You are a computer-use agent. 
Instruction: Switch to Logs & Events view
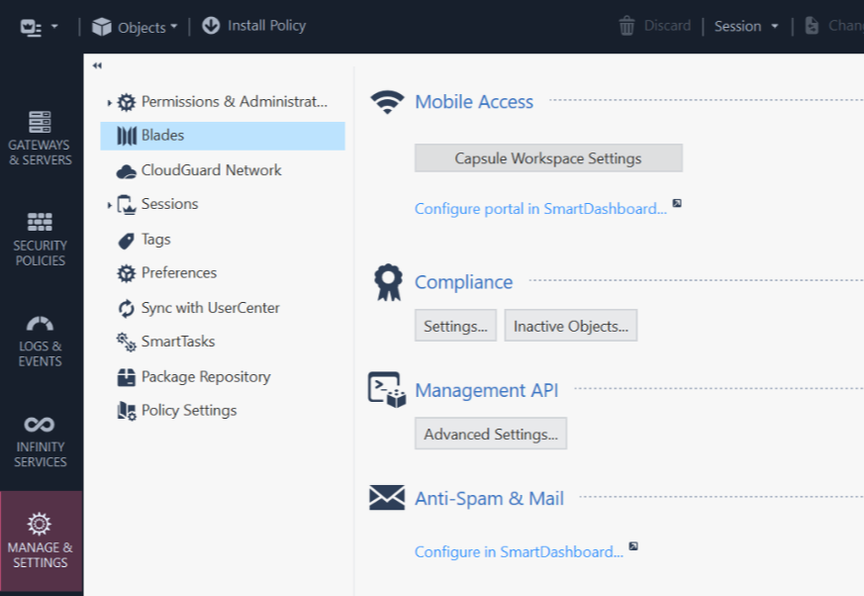pos(40,341)
